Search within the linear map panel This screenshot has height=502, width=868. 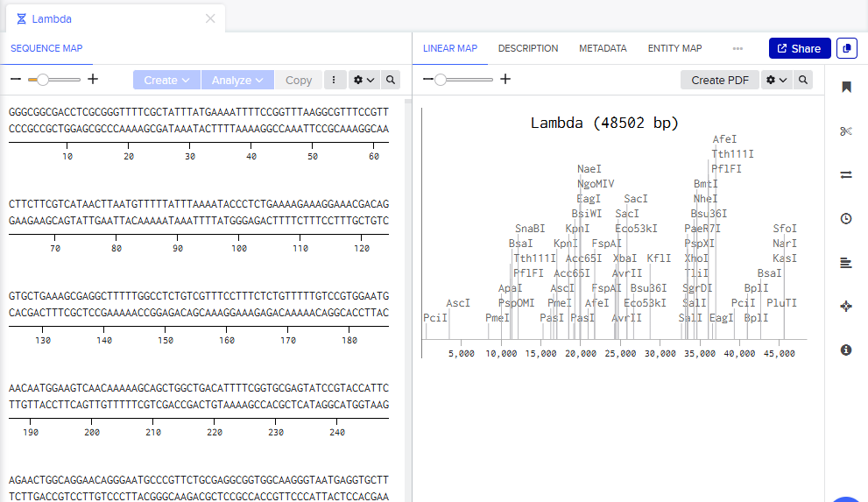(x=802, y=80)
